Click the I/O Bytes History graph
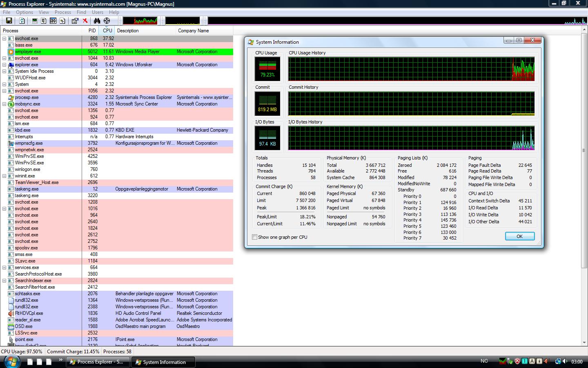Viewport: 588px width, 368px height. [x=411, y=138]
